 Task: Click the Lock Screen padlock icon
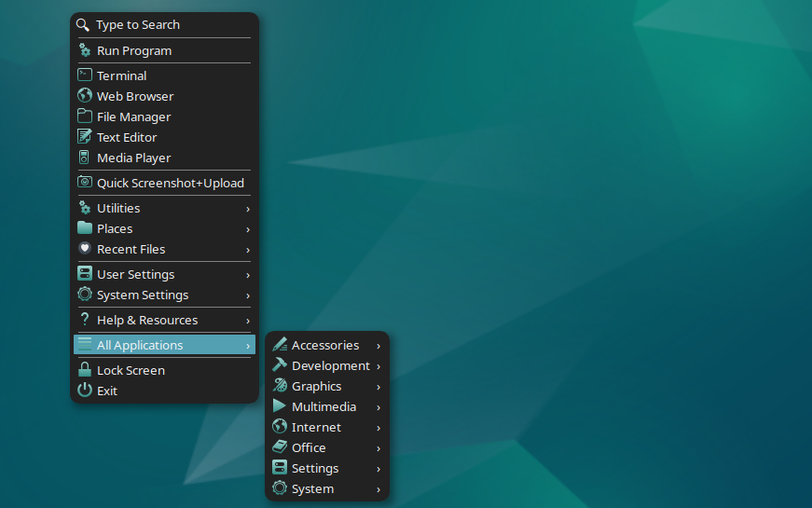point(85,369)
